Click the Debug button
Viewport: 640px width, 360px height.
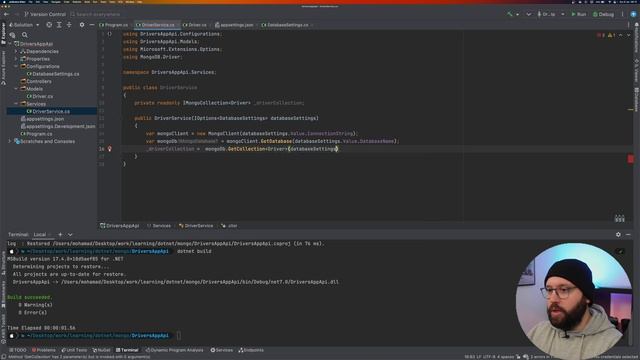(x=603, y=14)
